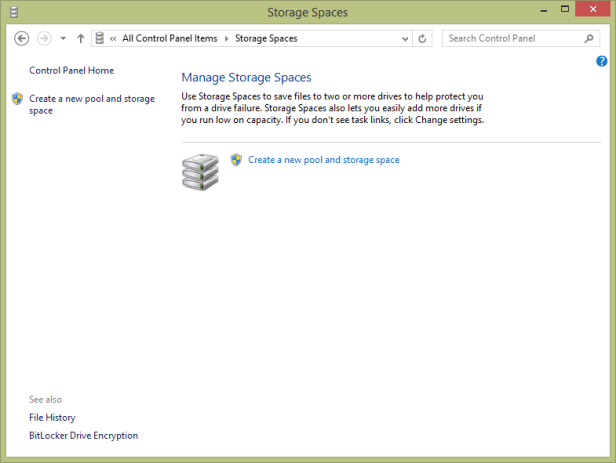
Task: Open File History under See also
Action: pos(52,417)
